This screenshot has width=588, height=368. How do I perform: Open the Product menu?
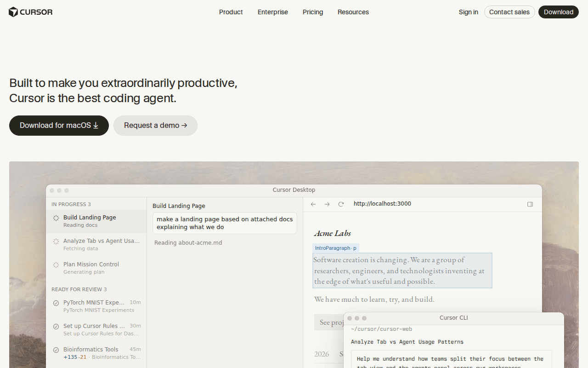point(231,12)
